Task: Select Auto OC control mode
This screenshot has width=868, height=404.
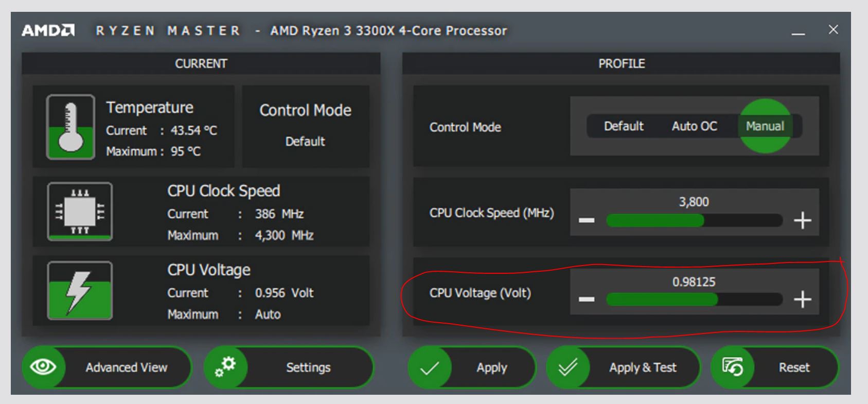Action: coord(694,126)
